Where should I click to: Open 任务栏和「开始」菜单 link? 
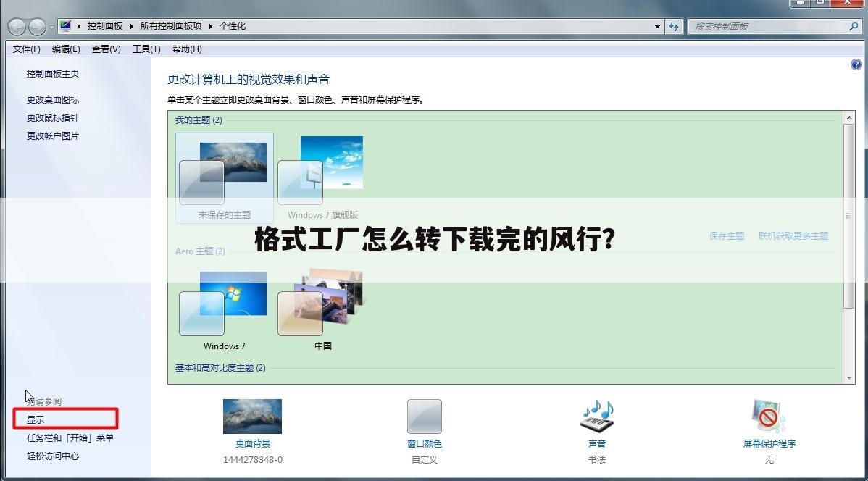coord(70,438)
